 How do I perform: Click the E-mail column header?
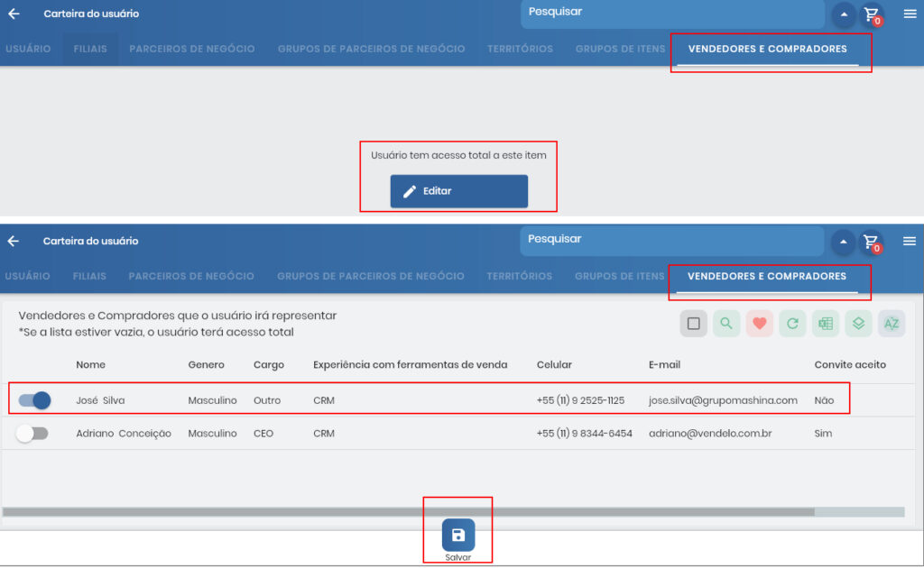[664, 365]
